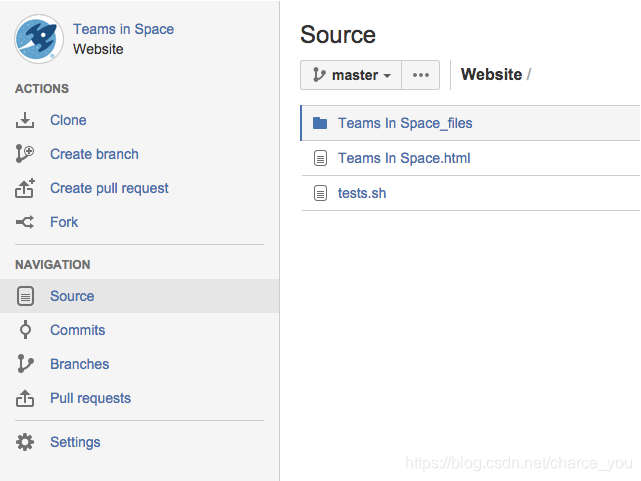Click the Pull requests upload icon

(x=25, y=398)
